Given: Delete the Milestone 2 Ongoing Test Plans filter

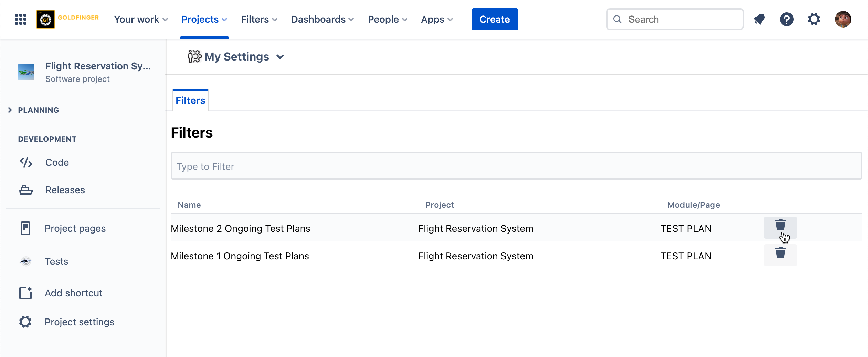Looking at the screenshot, I should [780, 226].
